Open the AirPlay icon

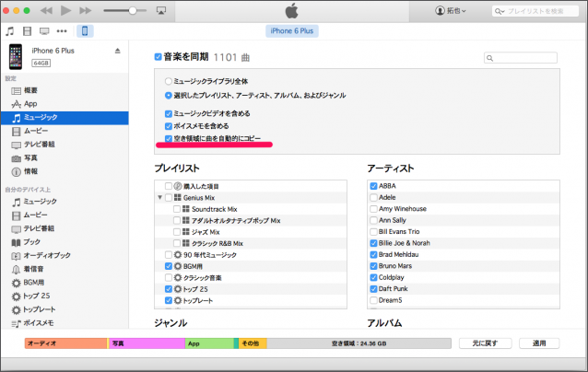click(x=161, y=10)
